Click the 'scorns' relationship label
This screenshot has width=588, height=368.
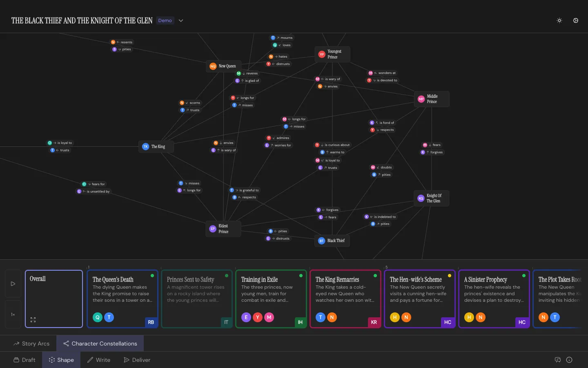(x=191, y=103)
